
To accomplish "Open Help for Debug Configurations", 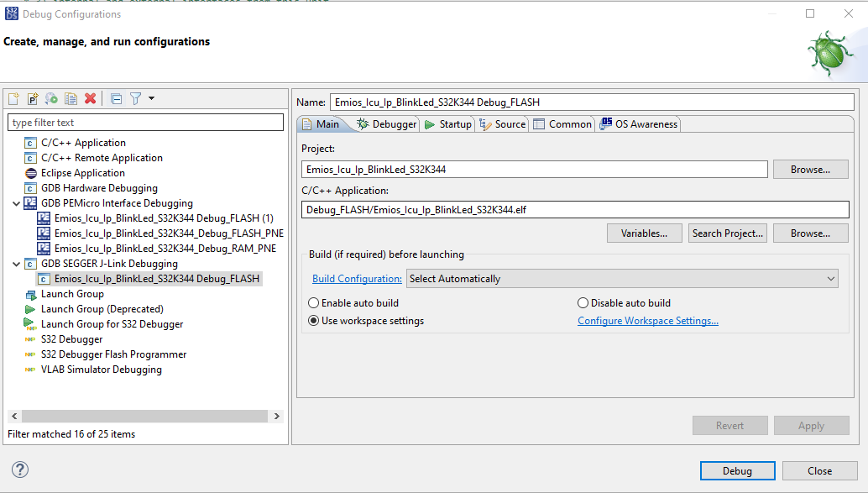I will (18, 469).
